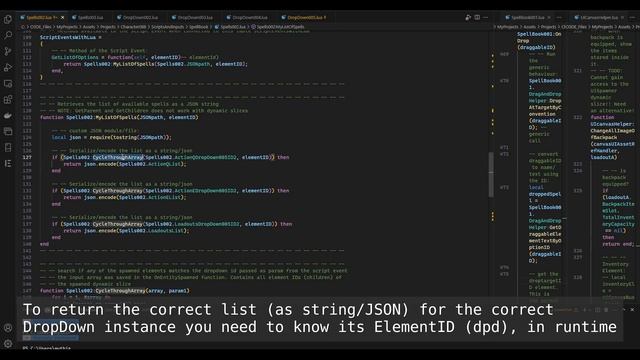Open the Source Control view

pyautogui.click(x=8, y=51)
